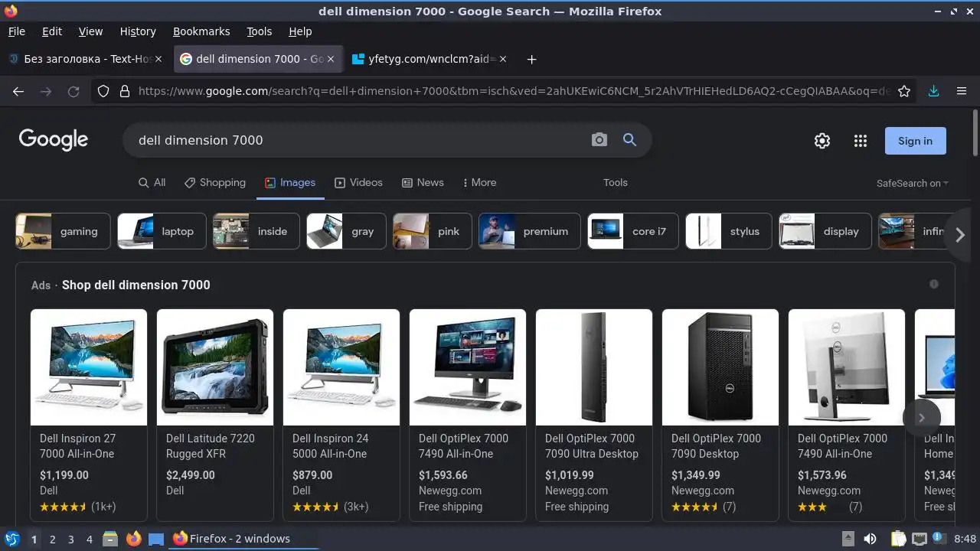The height and width of the screenshot is (551, 980).
Task: Open the File menu
Action: (16, 31)
